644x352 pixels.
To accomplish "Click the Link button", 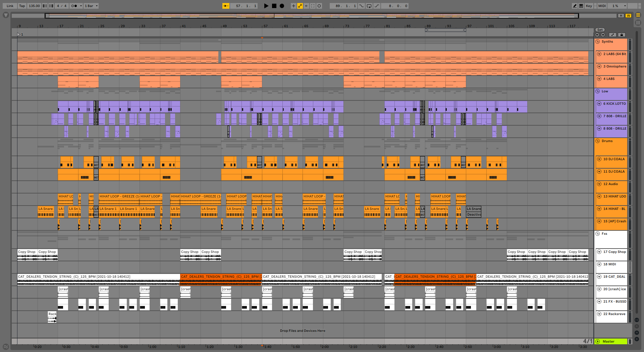I will click(x=10, y=6).
